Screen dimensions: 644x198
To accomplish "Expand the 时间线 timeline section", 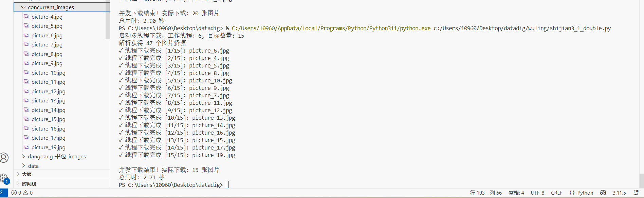I will pos(29,184).
